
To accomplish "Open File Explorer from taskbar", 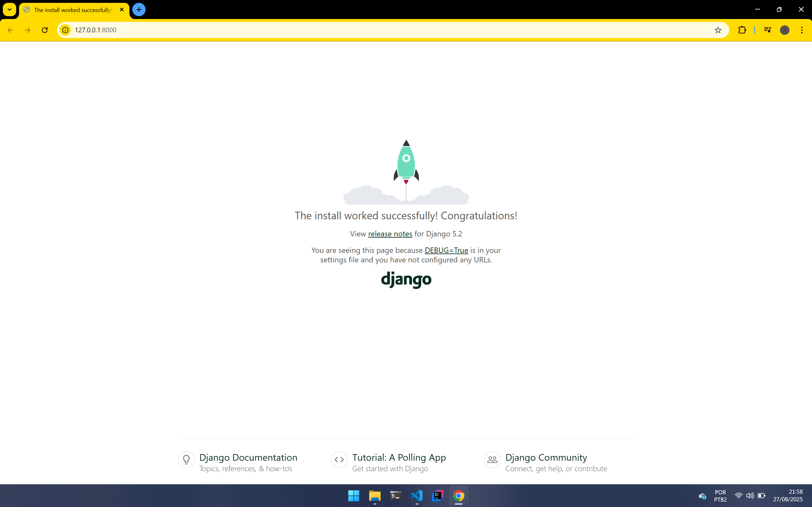I will pyautogui.click(x=375, y=496).
